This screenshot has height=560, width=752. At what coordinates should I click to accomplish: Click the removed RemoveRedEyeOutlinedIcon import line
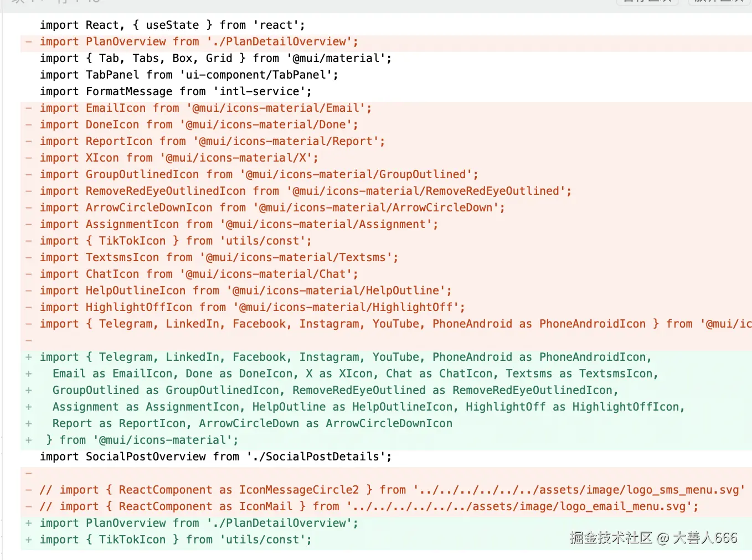tap(305, 191)
